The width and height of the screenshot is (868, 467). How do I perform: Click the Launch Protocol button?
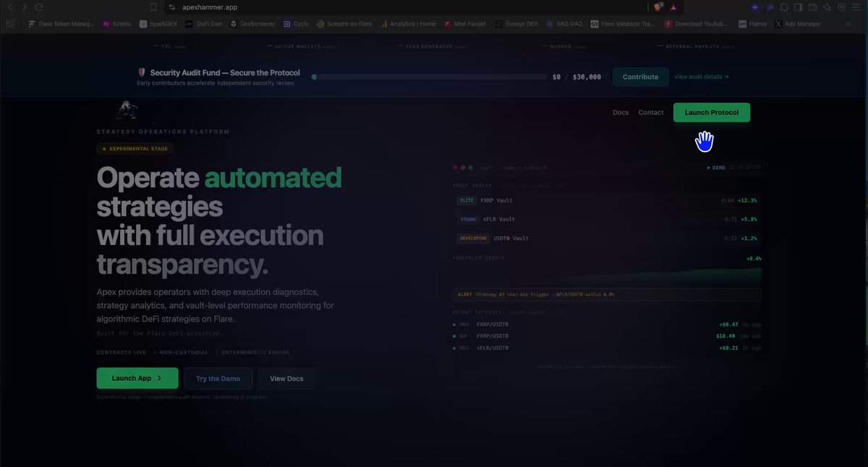click(x=712, y=113)
